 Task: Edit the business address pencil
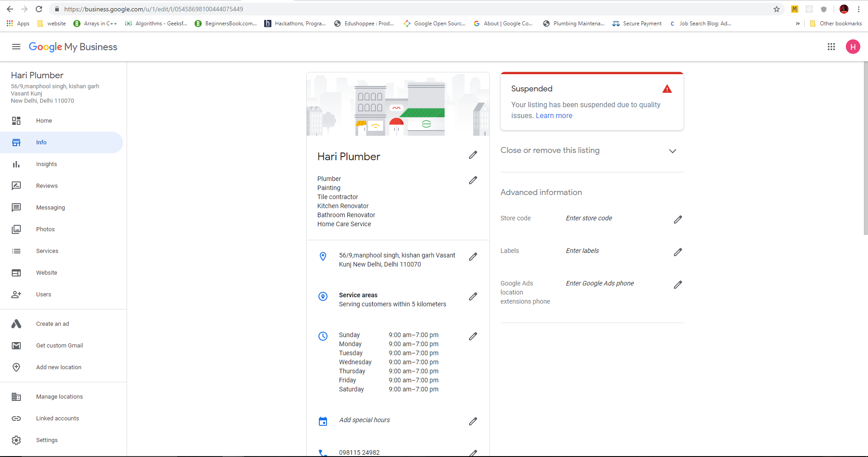coord(473,257)
